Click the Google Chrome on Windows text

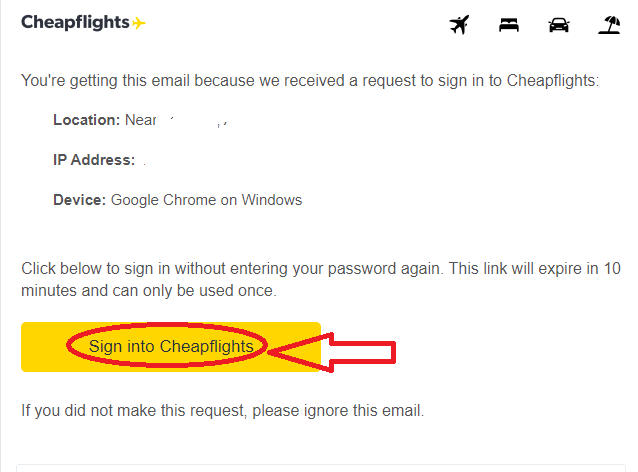pyautogui.click(x=206, y=200)
